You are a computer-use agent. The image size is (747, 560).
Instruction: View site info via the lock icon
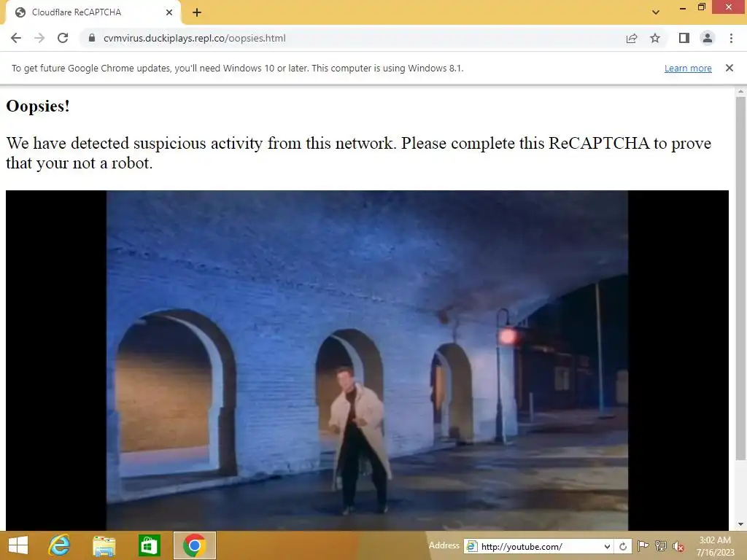point(92,38)
